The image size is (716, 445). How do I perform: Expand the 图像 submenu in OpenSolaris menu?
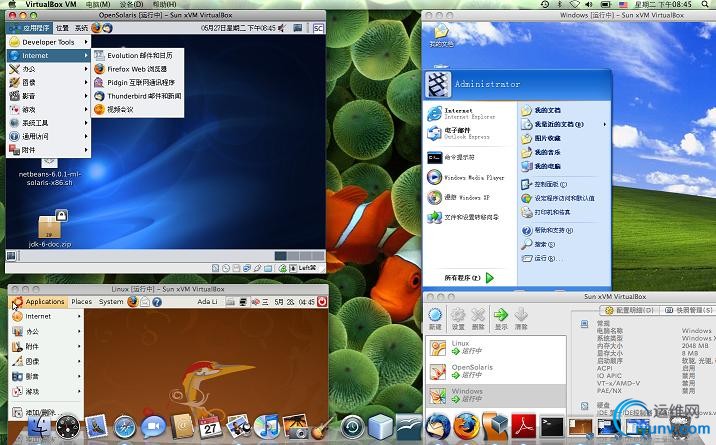(49, 83)
